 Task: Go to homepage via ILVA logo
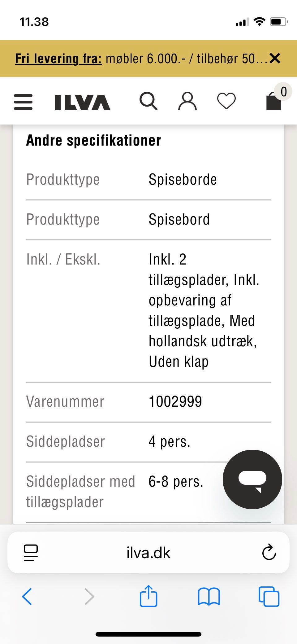click(82, 101)
